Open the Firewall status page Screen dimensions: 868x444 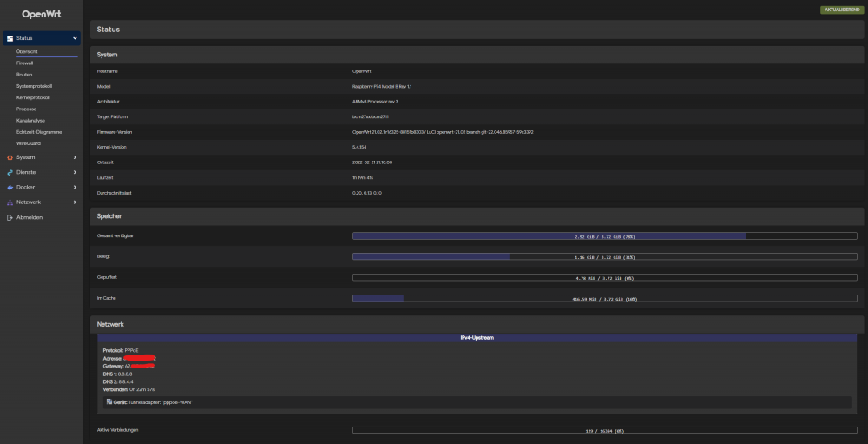point(25,63)
